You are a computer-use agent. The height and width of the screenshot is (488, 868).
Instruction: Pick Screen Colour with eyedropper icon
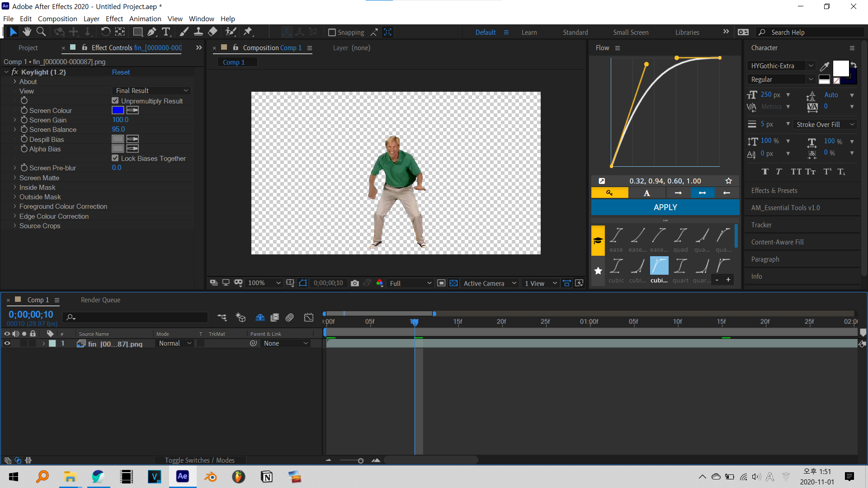click(x=132, y=110)
